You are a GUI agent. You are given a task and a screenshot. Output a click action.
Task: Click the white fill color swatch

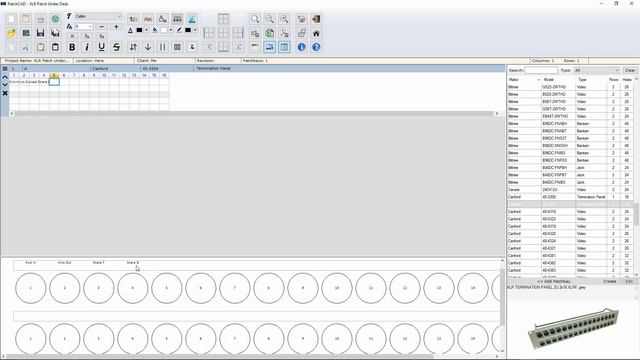(164, 30)
